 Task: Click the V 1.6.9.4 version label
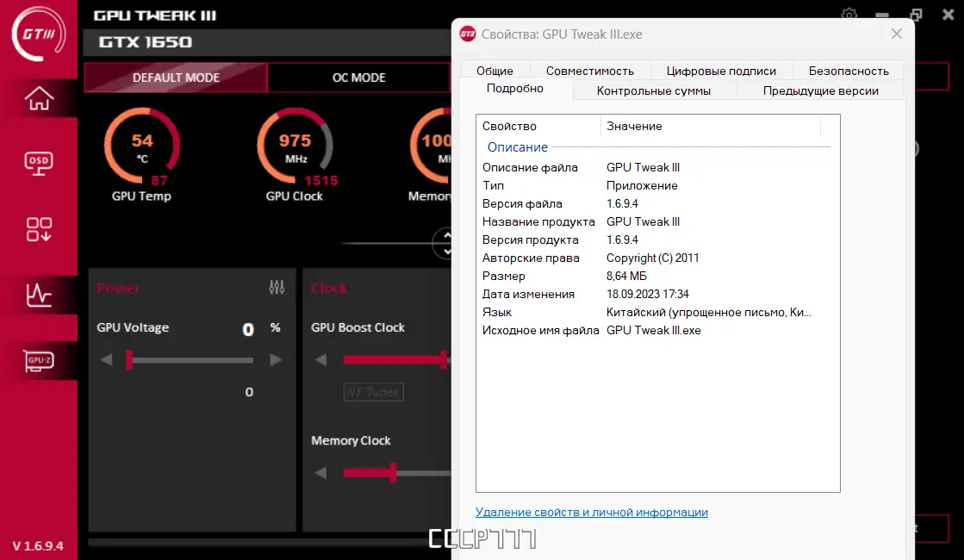tap(38, 546)
